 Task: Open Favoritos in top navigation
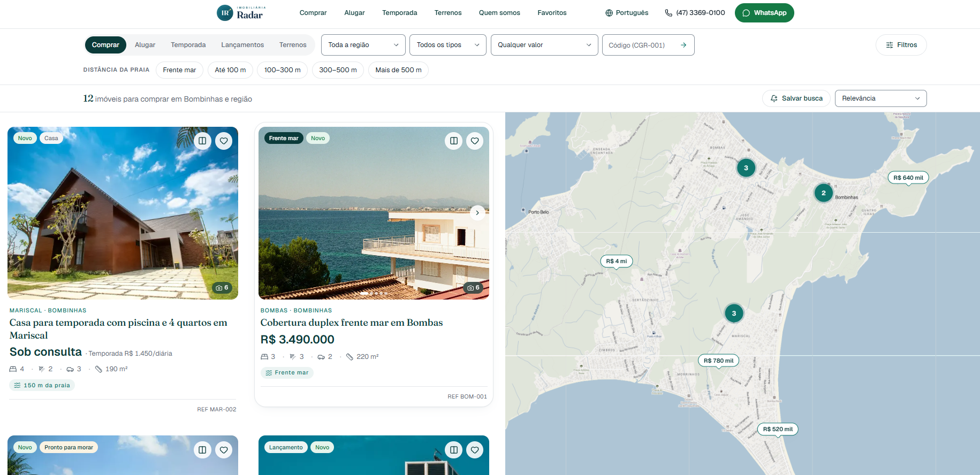tap(552, 13)
